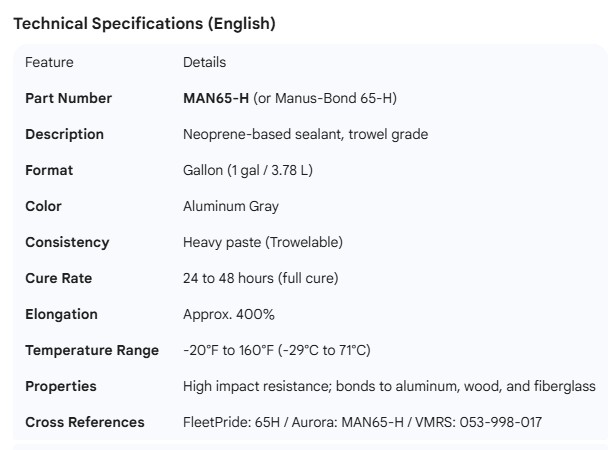The image size is (613, 450).
Task: Click the 24 to 48 hours cure value
Action: click(260, 278)
